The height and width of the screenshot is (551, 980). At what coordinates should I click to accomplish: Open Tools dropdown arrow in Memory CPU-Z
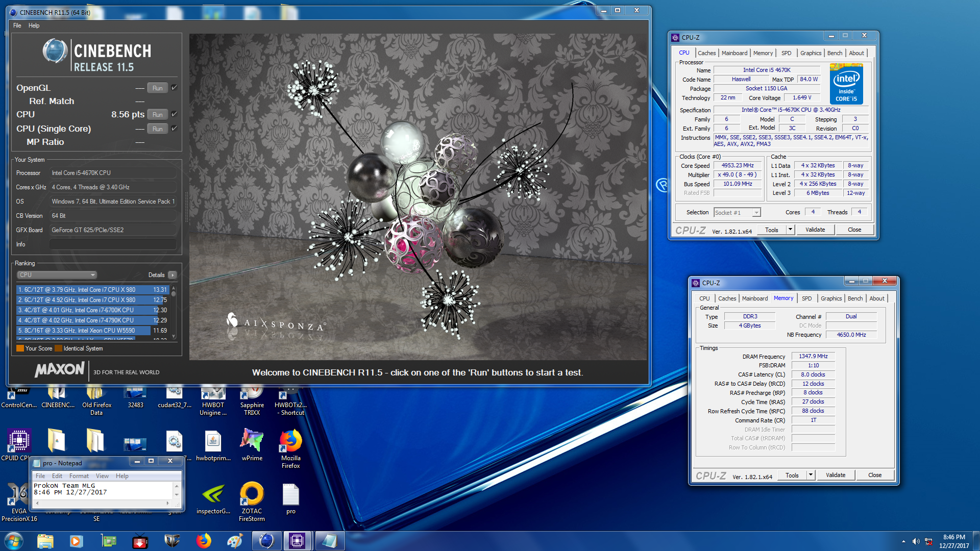click(811, 475)
